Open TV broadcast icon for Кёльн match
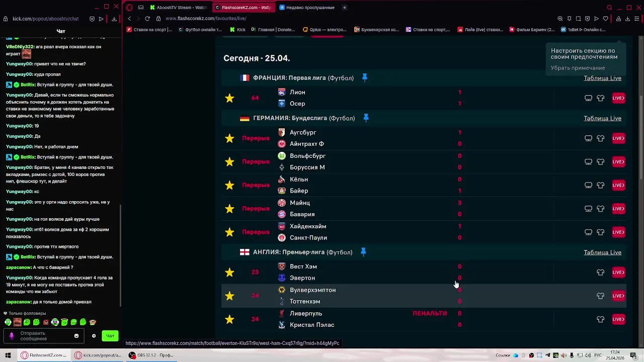 pos(588,185)
